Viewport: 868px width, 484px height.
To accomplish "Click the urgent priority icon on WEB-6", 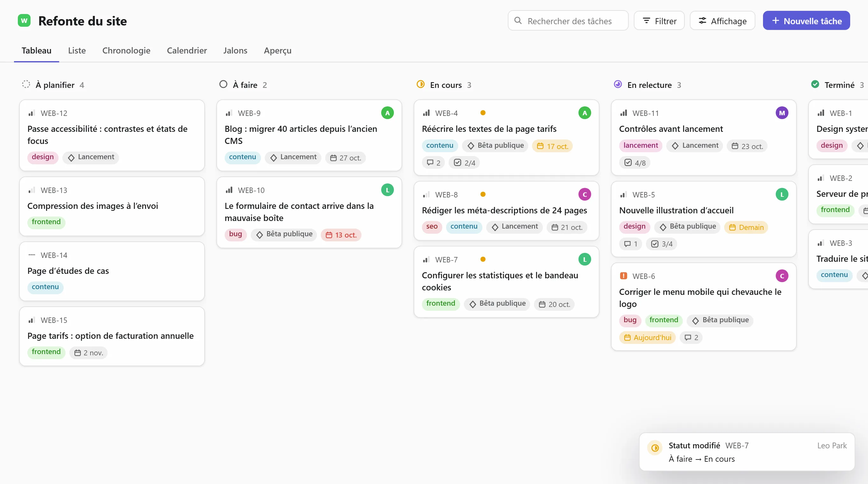I will [x=623, y=276].
